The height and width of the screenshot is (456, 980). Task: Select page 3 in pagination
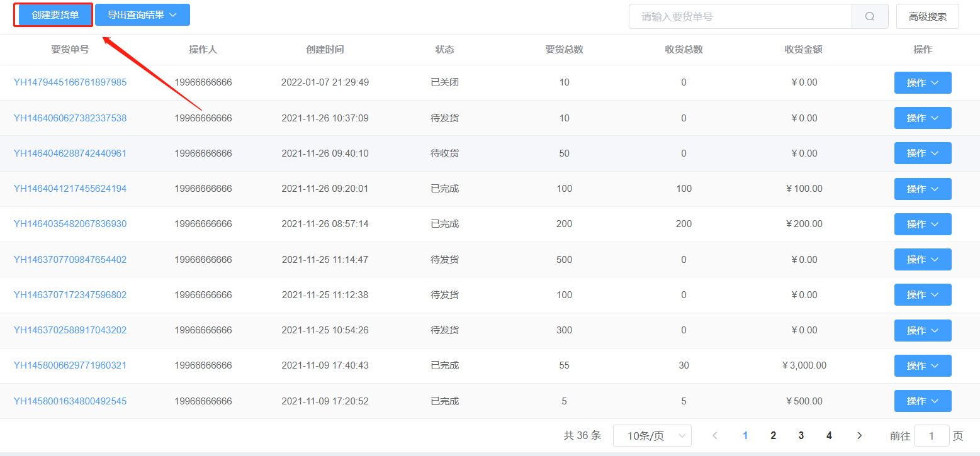(x=801, y=435)
